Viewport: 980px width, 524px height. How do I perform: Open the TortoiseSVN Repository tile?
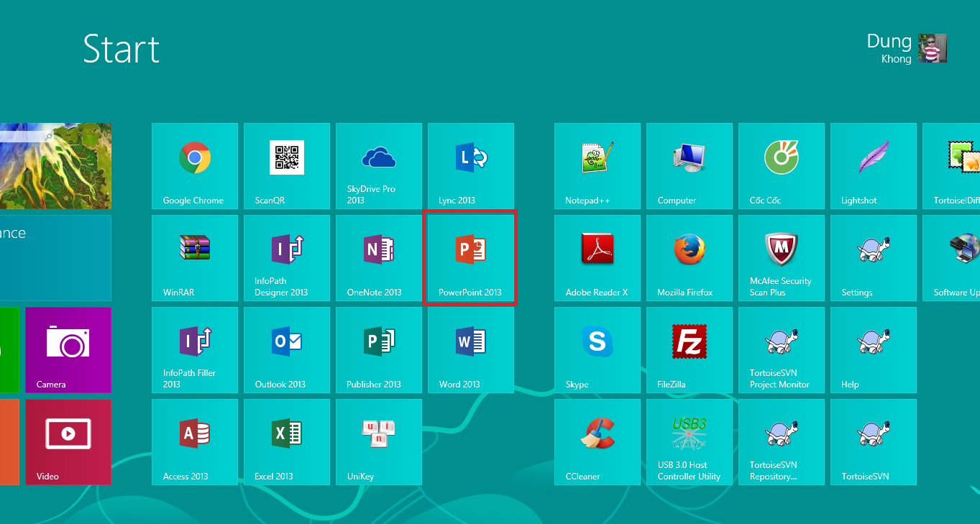[782, 442]
